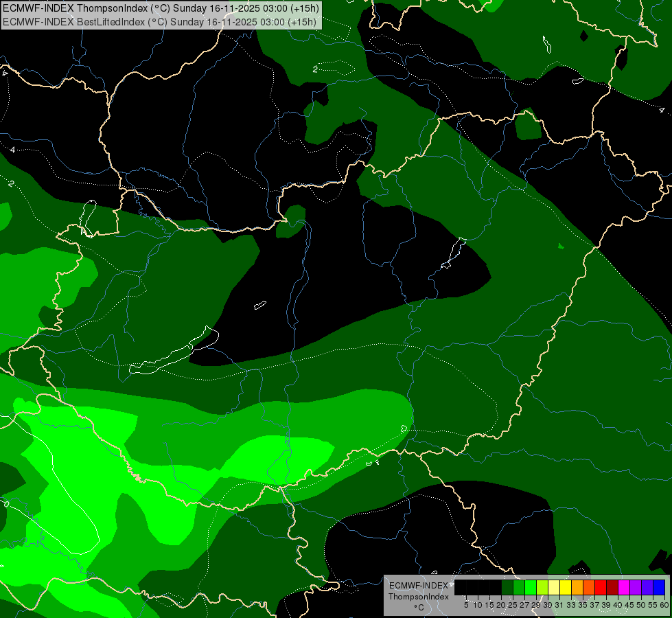Click the ECMWF-INDEX label in the legend
672x618 pixels.
click(x=419, y=586)
